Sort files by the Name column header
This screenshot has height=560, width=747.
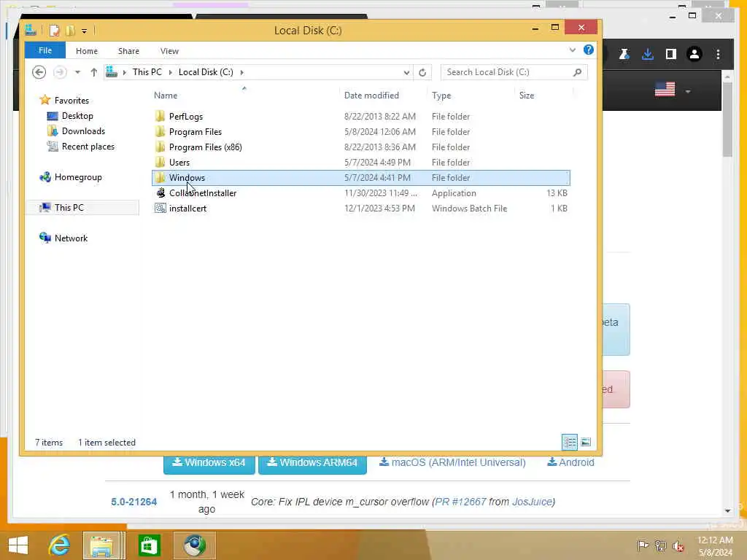(166, 96)
